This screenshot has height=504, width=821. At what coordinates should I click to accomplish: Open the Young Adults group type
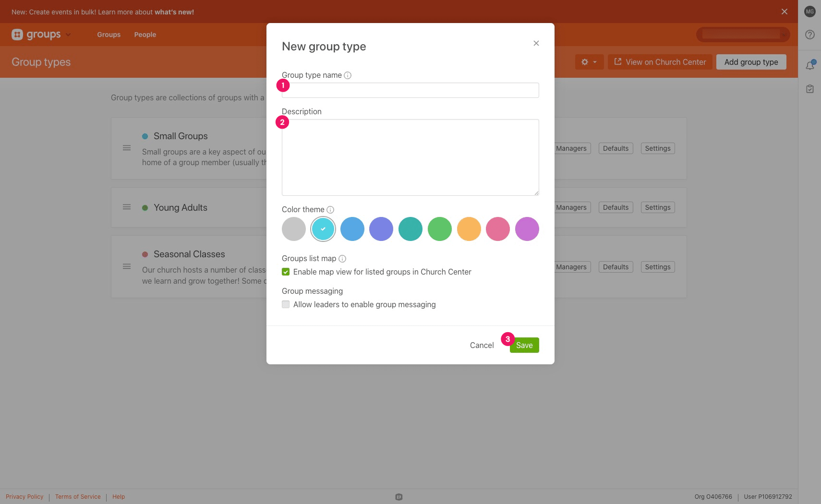pyautogui.click(x=181, y=208)
